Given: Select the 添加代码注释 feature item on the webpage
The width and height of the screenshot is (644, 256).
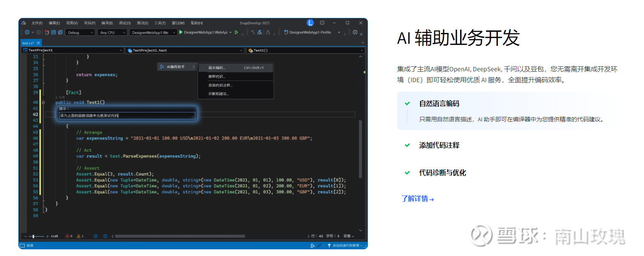Looking at the screenshot, I should click(x=439, y=146).
